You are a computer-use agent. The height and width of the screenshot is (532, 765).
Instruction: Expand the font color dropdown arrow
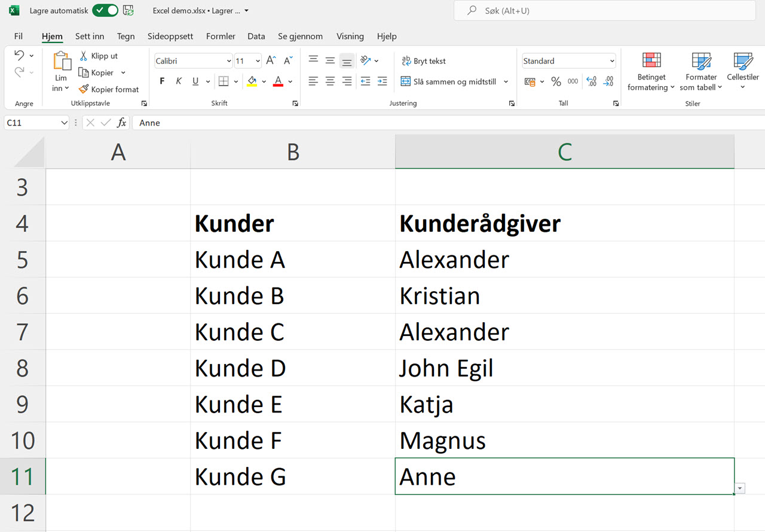tap(290, 81)
